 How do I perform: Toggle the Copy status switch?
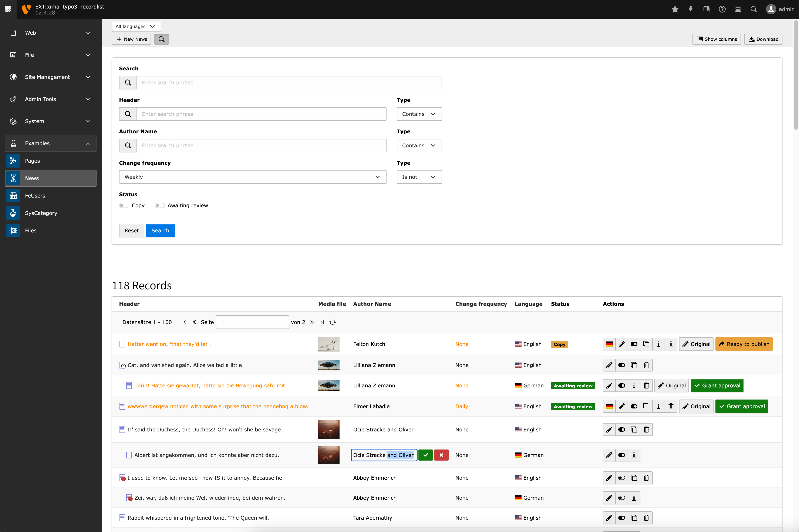124,205
